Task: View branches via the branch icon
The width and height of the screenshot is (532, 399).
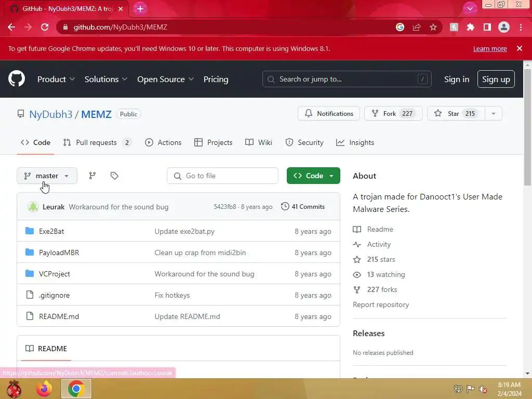Action: pos(92,176)
